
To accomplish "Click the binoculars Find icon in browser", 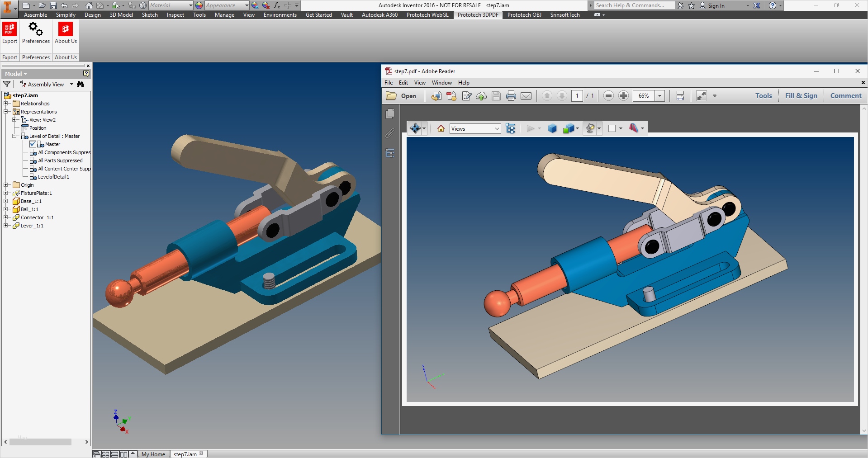I will [x=81, y=84].
